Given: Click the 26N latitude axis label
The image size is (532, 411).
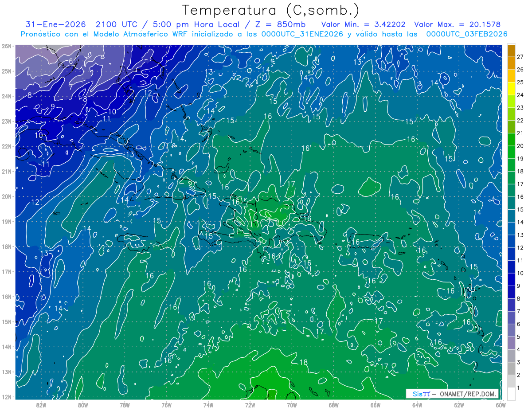Looking at the screenshot, I should pyautogui.click(x=6, y=46).
